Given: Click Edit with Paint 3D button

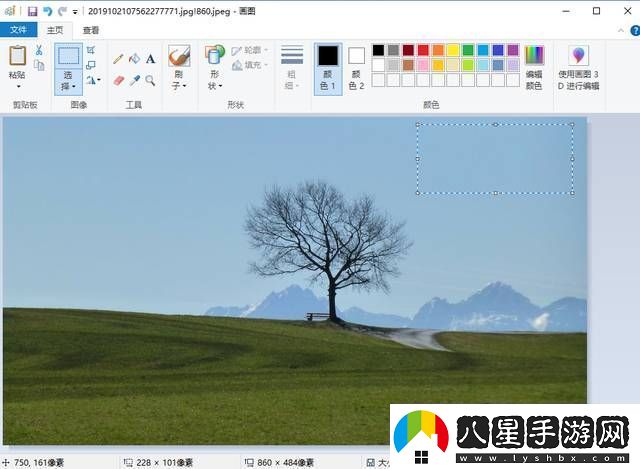Looking at the screenshot, I should 578,68.
